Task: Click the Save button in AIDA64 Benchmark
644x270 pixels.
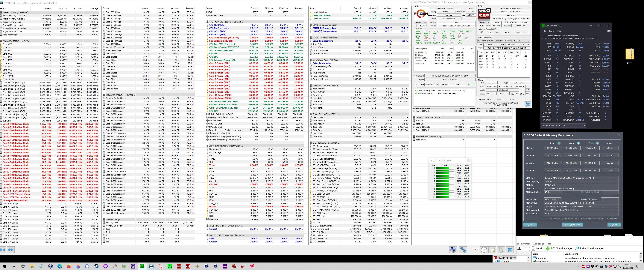Action: (530, 224)
